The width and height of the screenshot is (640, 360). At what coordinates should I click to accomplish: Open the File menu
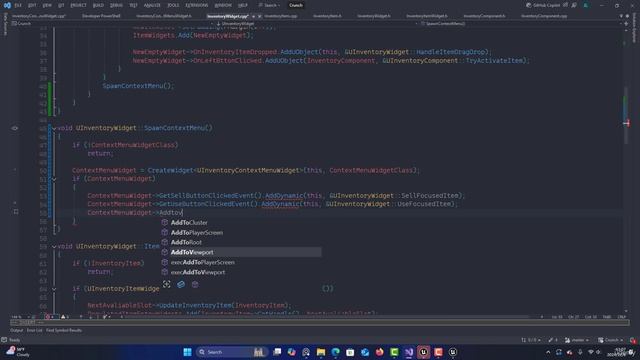pyautogui.click(x=18, y=5)
